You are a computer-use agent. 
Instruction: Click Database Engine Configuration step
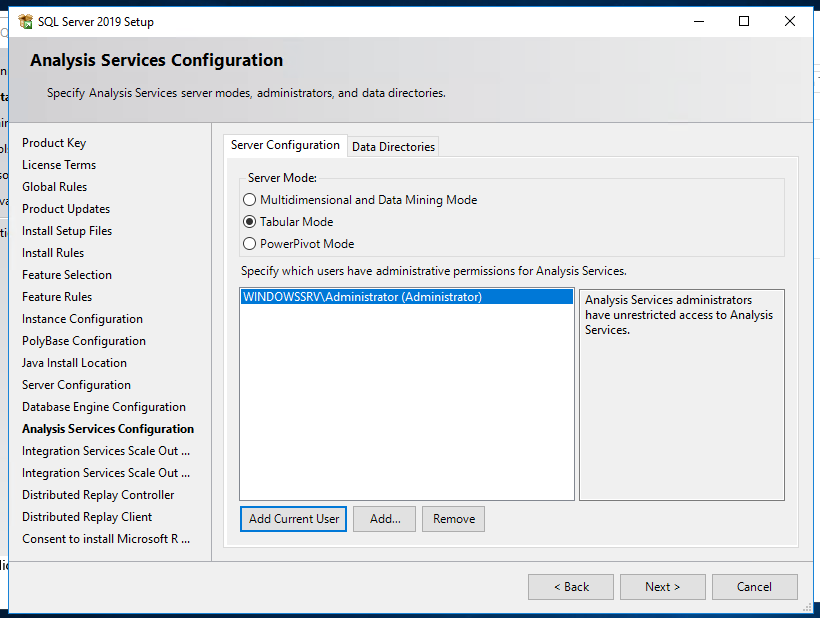point(104,407)
